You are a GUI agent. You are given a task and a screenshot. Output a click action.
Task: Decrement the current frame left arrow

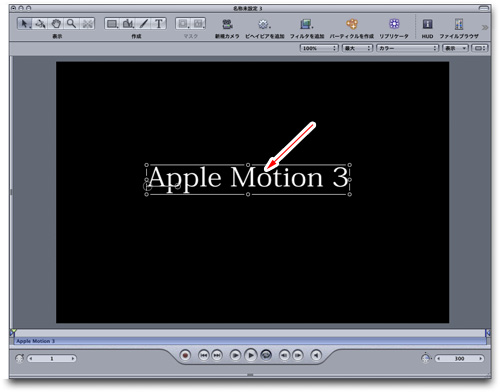tap(31, 359)
